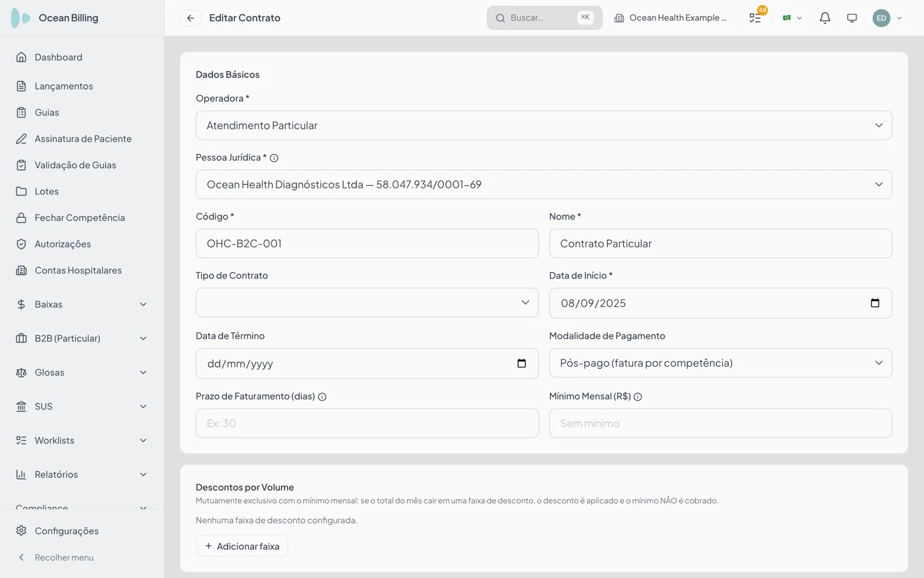Screen dimensions: 924x578
Task: Open the notifications bell icon
Action: (x=825, y=18)
